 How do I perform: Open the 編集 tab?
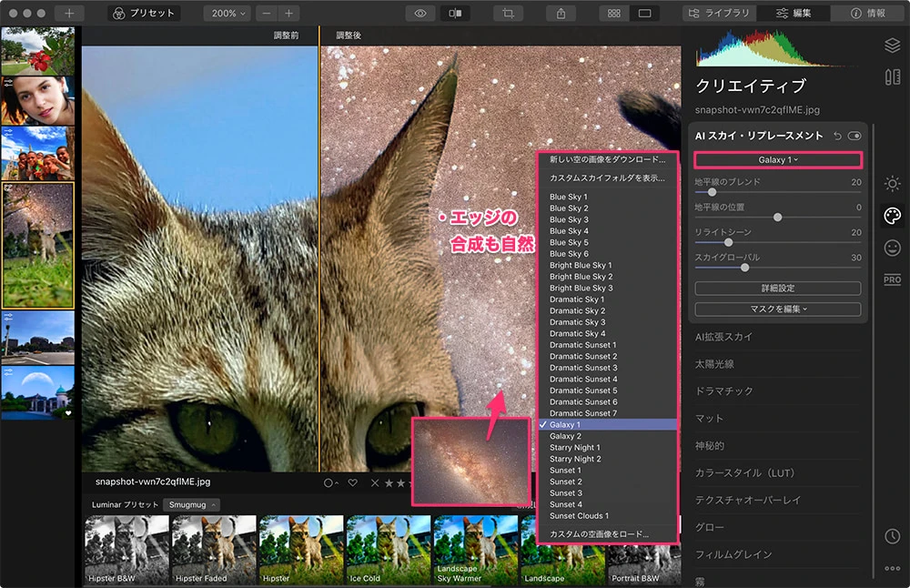[x=794, y=13]
